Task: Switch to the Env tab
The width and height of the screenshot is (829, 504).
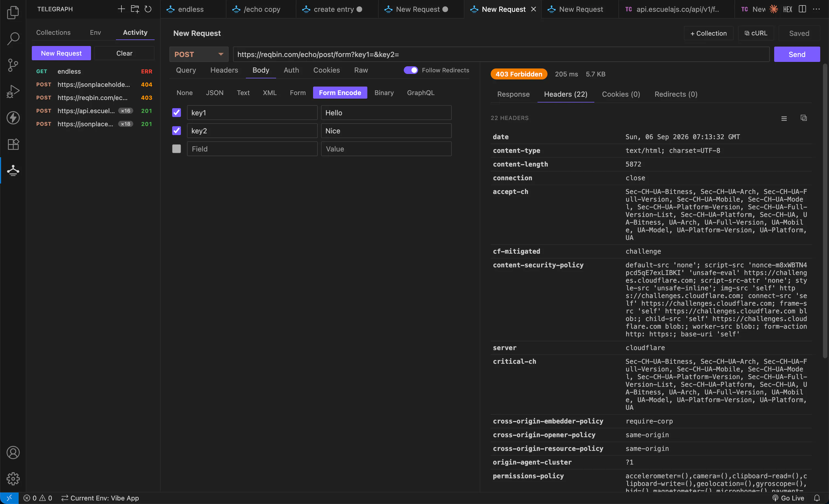Action: [x=95, y=33]
